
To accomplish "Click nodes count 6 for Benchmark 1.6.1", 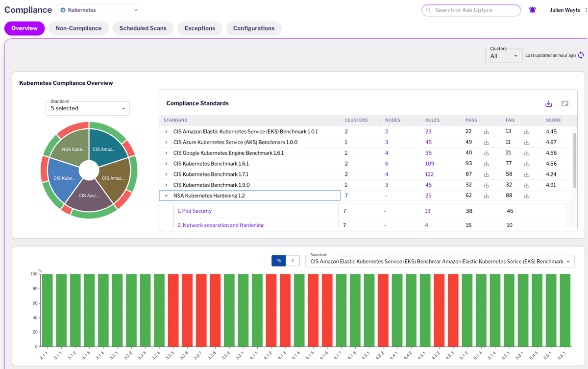I will [387, 164].
